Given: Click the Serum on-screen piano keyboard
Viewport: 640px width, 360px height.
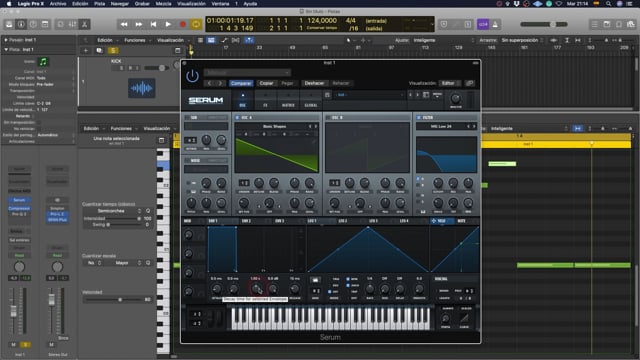Looking at the screenshot, I should tap(331, 319).
